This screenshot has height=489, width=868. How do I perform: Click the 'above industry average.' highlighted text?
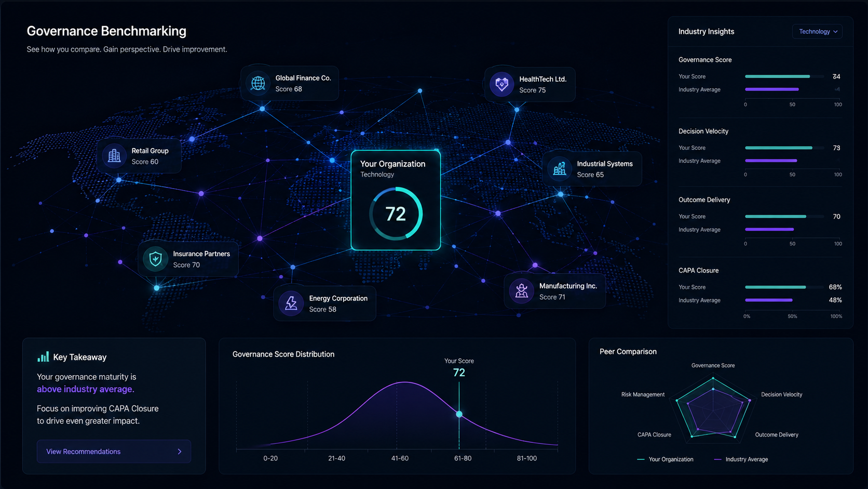[86, 389]
